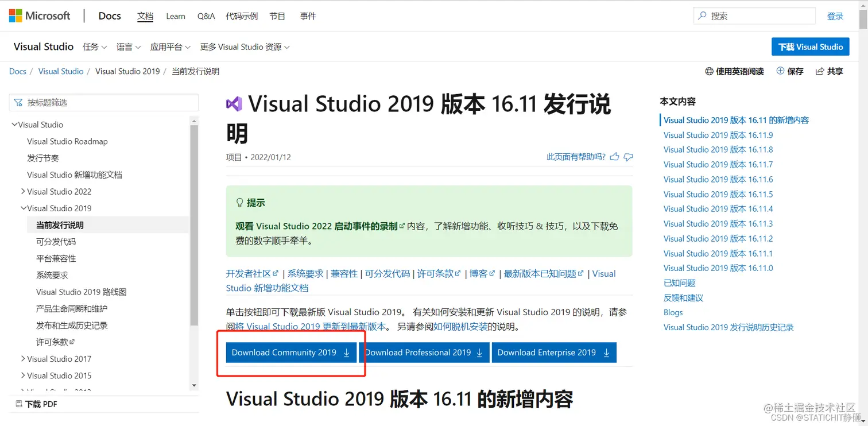Screen dimensions: 868x426
Task: Click inside the 搜索 search field
Action: tap(754, 16)
